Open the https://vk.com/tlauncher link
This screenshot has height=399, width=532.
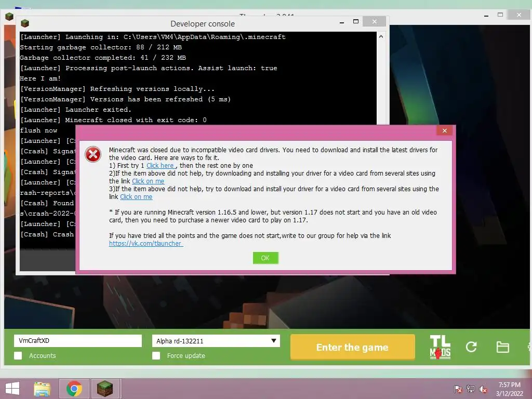(x=145, y=243)
